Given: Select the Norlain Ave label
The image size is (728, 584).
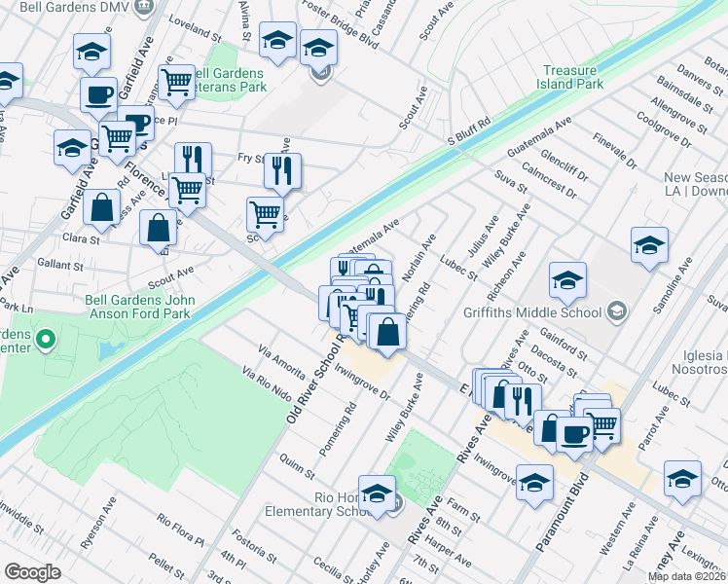Looking at the screenshot, I should (x=419, y=258).
